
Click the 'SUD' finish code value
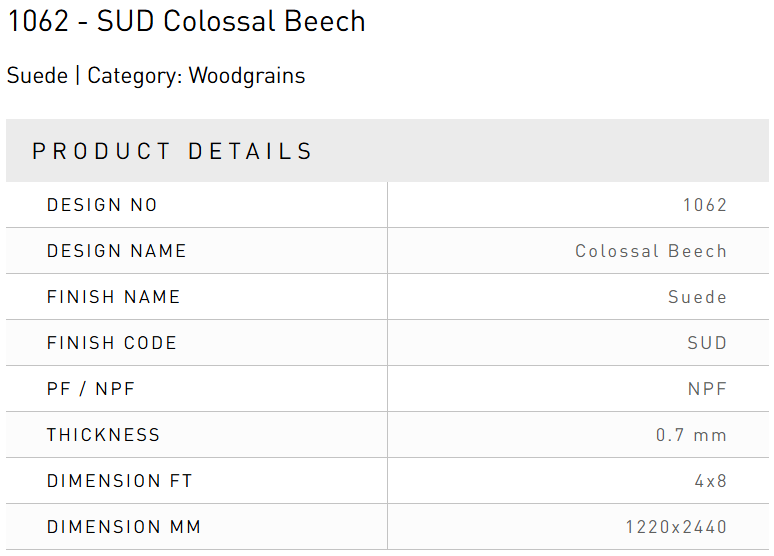[x=706, y=343]
